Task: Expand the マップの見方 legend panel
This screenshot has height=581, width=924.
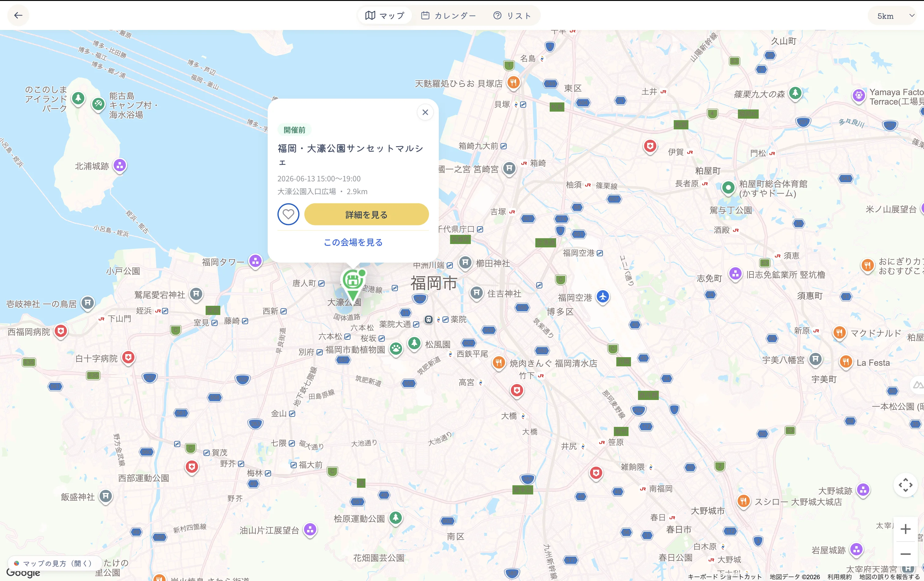Action: click(54, 563)
